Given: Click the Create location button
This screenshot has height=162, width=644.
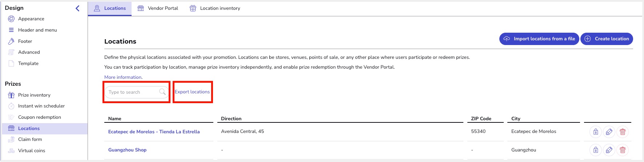Looking at the screenshot, I should pos(607,39).
